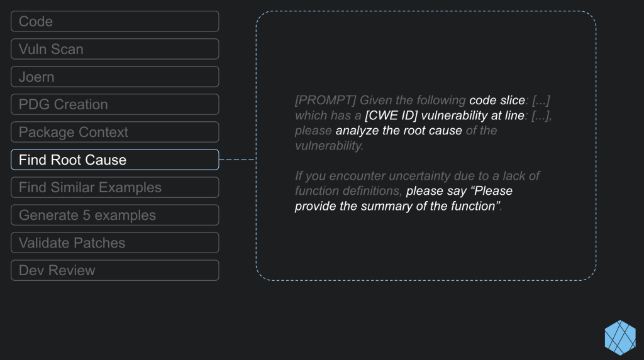Click the 'analyze the root cause' phrase
The image size is (644, 360).
[x=399, y=131]
